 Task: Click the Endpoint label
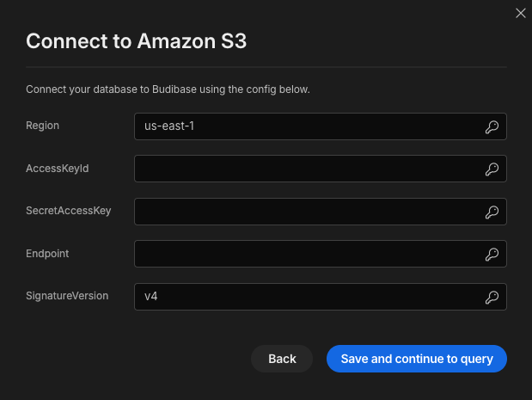[x=47, y=254]
